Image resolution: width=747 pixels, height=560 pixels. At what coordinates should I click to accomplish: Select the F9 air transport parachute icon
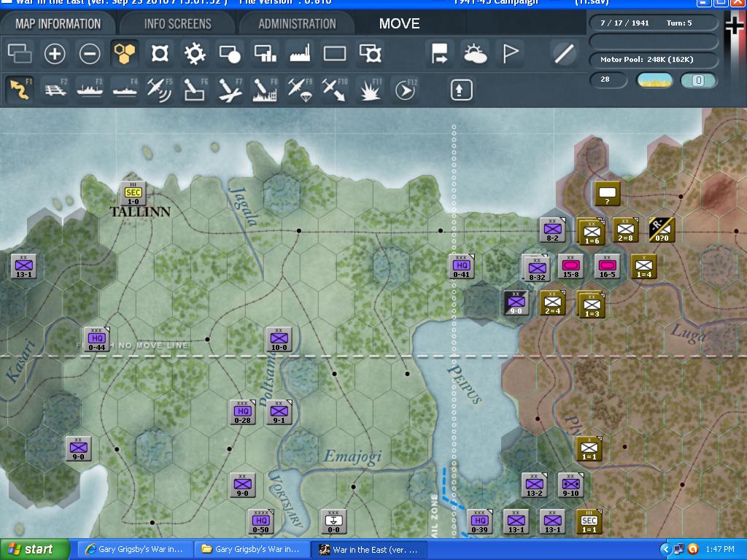300,89
